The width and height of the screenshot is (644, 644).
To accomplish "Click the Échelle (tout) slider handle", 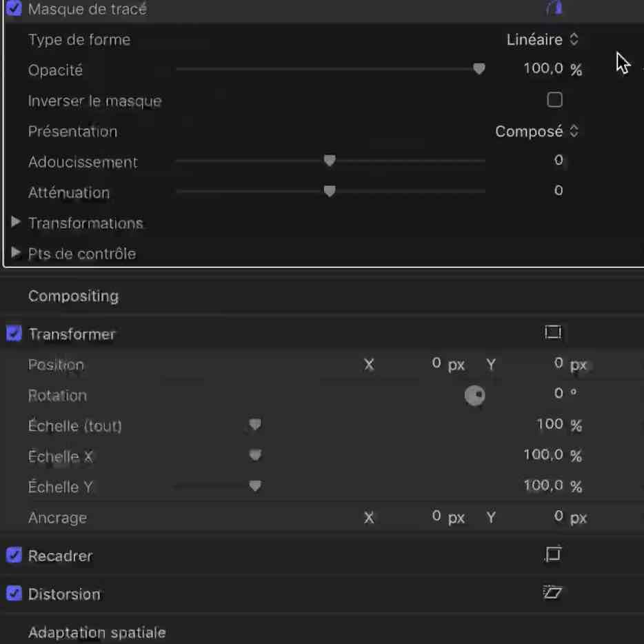I will 255,424.
